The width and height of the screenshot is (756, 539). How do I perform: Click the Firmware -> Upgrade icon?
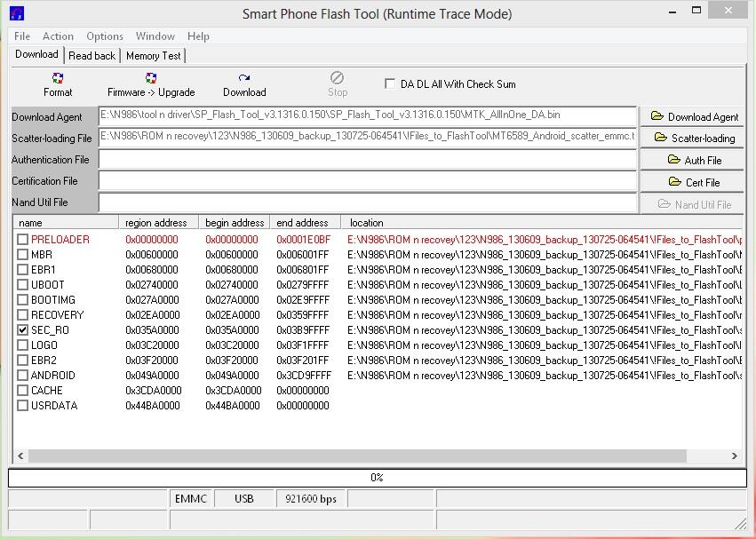150,84
